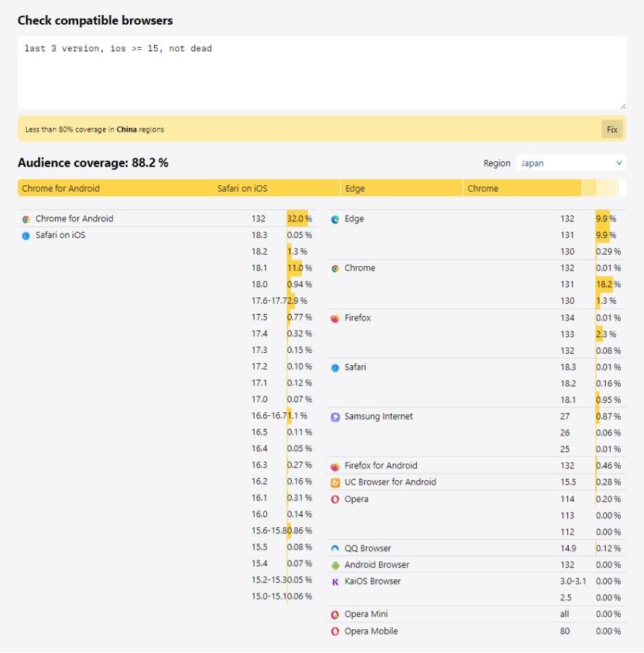Click the Opera Mini icon
The height and width of the screenshot is (653, 644).
tap(335, 615)
